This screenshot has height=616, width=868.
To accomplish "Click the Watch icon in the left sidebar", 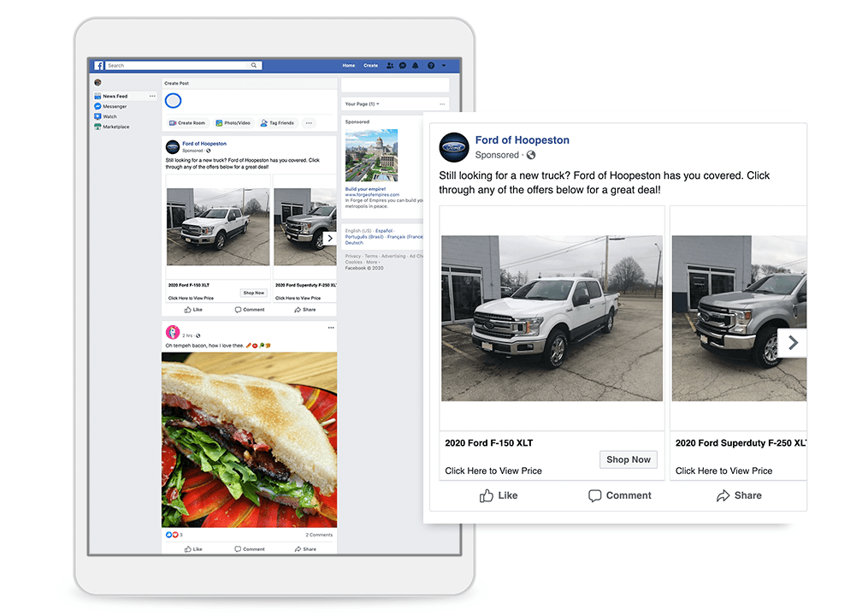I will 97,116.
